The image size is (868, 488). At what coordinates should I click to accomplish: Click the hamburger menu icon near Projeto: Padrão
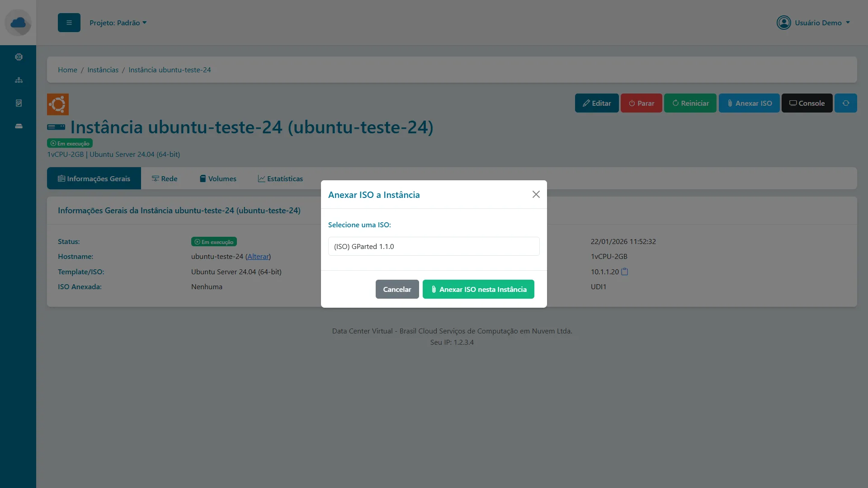[x=69, y=23]
